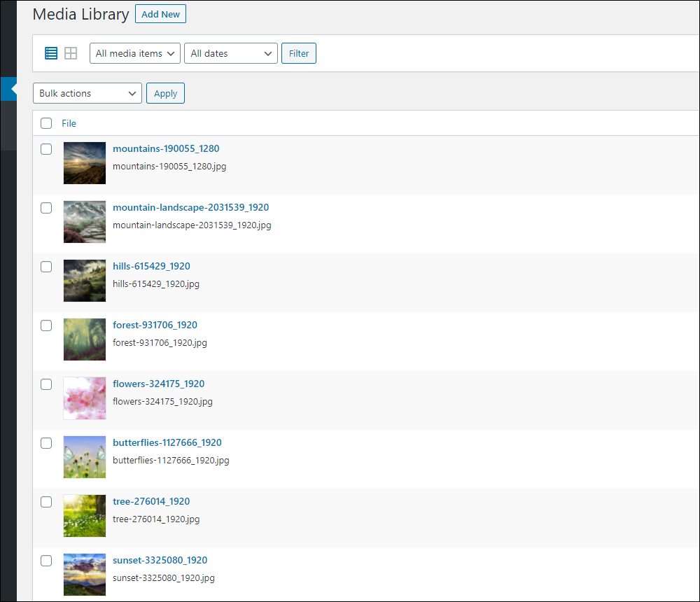Check the hills-615429_1920 checkbox
The height and width of the screenshot is (602, 700).
coord(46,267)
